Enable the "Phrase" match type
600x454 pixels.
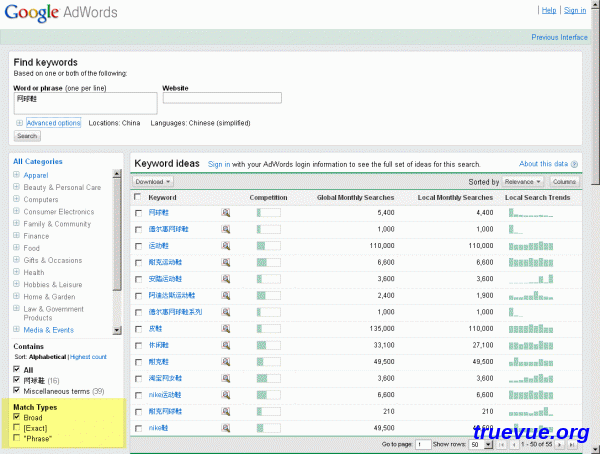(x=16, y=437)
